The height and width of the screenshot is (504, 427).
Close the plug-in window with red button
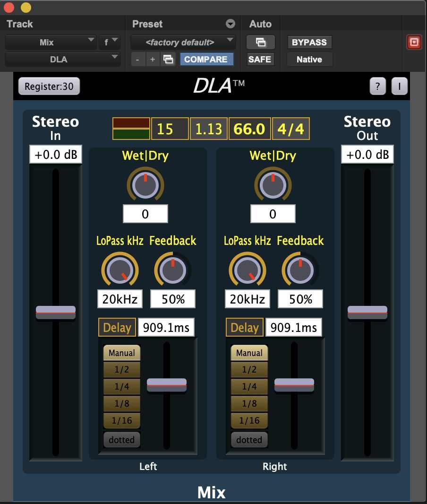click(x=9, y=8)
